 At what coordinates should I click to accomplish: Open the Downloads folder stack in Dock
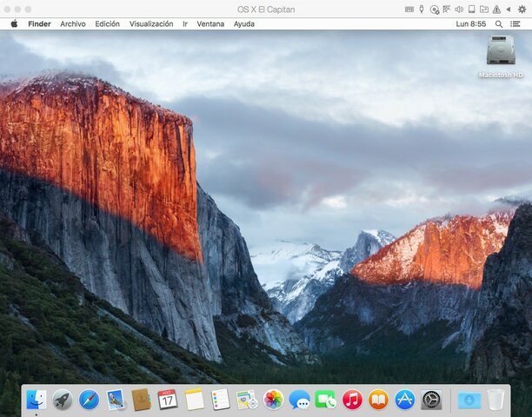click(469, 400)
